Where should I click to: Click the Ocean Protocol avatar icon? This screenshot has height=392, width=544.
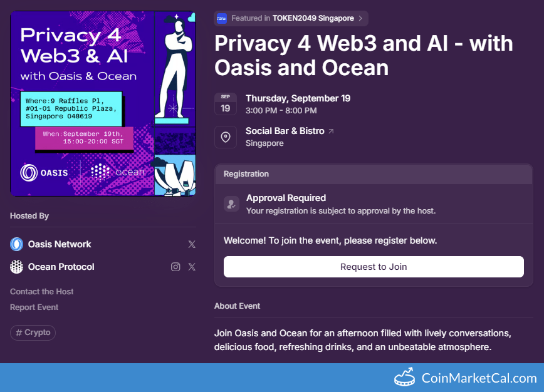(17, 267)
